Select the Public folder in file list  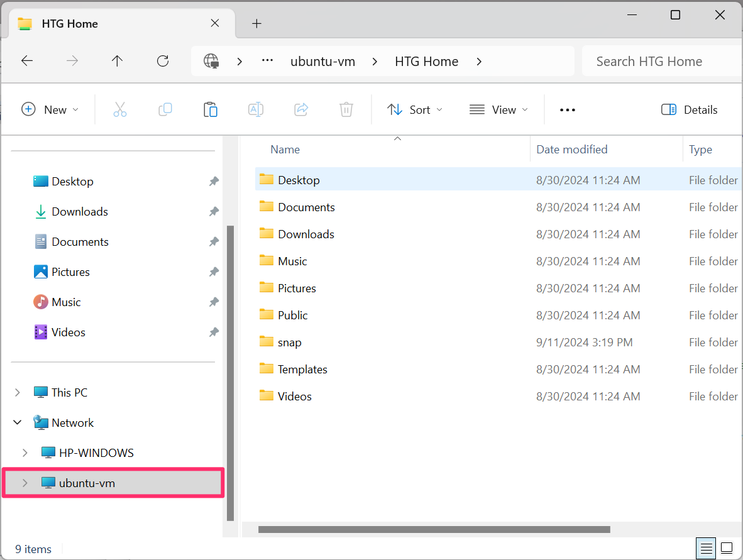point(498,315)
